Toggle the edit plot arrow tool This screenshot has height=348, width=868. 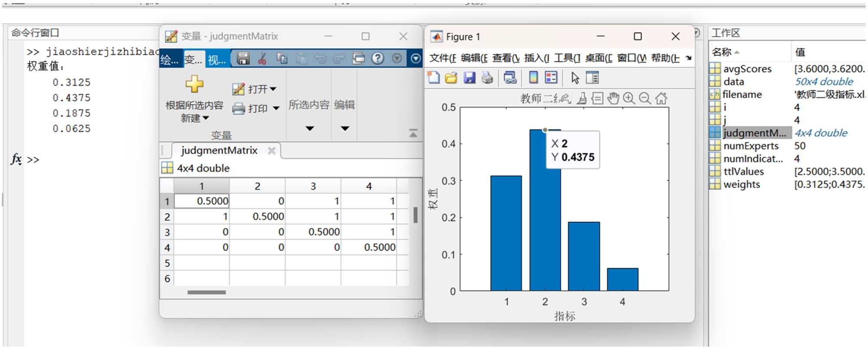tap(575, 78)
